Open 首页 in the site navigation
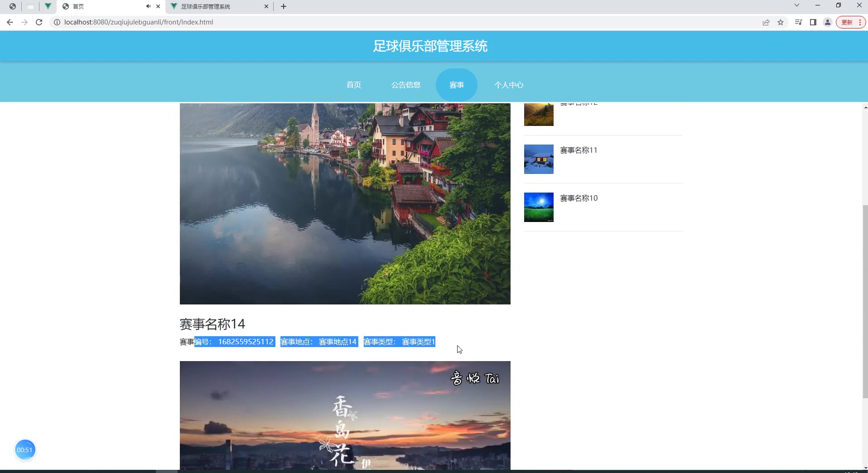The image size is (868, 473). (x=354, y=85)
